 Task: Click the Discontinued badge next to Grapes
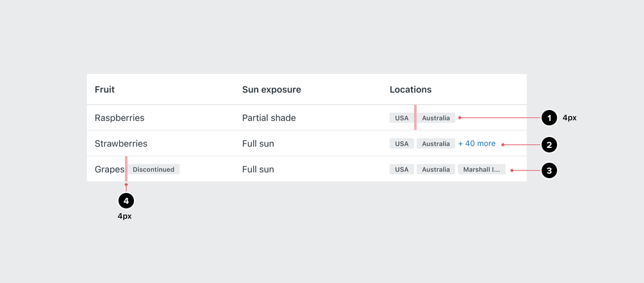click(x=153, y=170)
